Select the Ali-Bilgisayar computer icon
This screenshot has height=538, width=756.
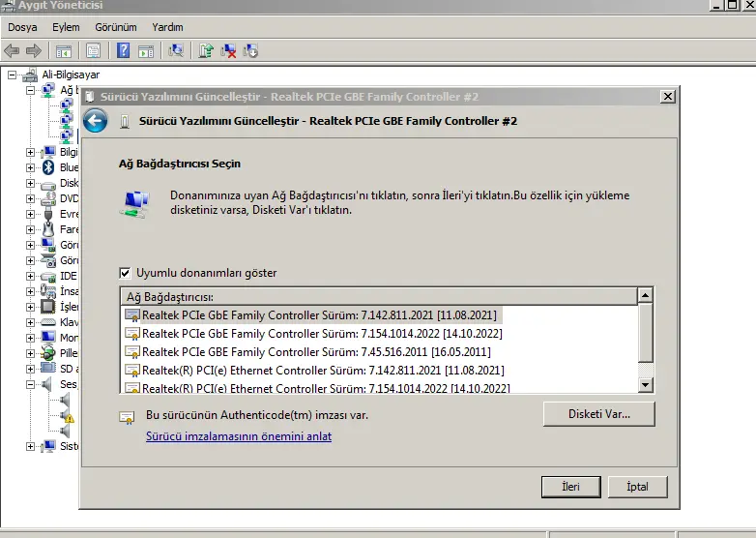tap(29, 75)
